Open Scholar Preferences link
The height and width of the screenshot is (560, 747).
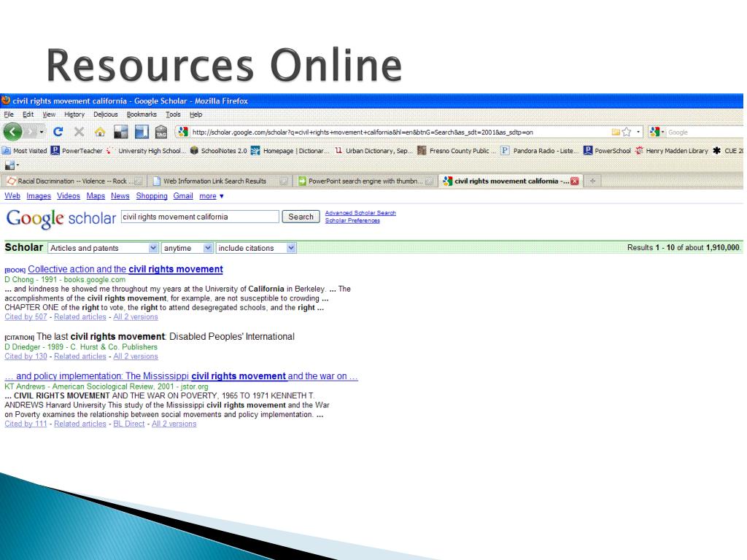[x=352, y=220]
